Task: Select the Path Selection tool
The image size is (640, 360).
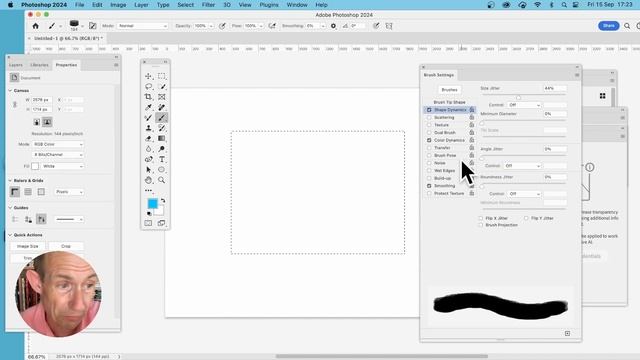Action: coord(148,169)
